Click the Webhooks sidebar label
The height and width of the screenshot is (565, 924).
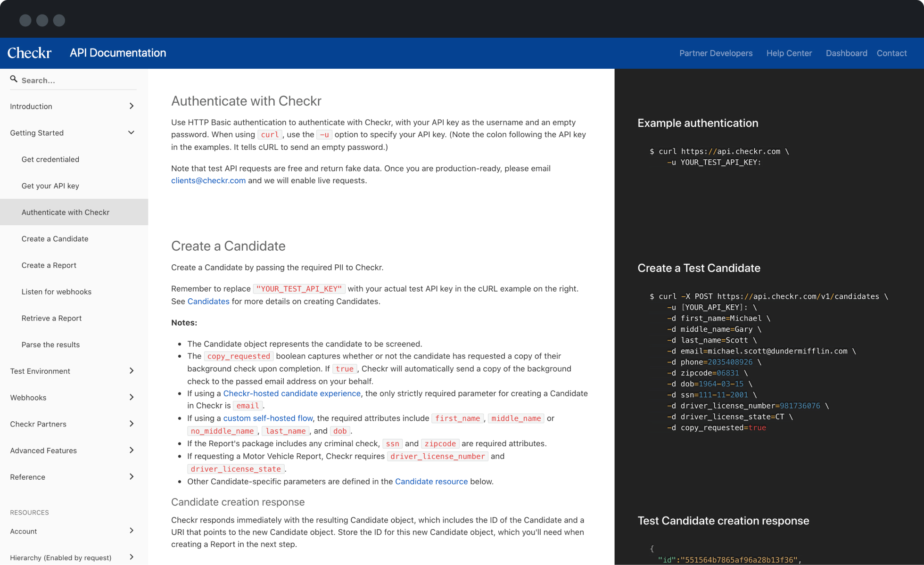pyautogui.click(x=28, y=397)
